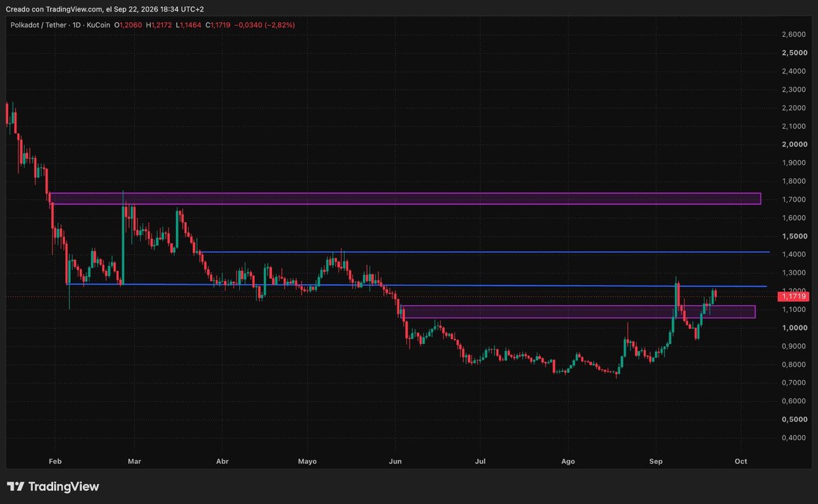This screenshot has width=818, height=504.
Task: Click the Jul label on the time axis
Action: (x=481, y=462)
